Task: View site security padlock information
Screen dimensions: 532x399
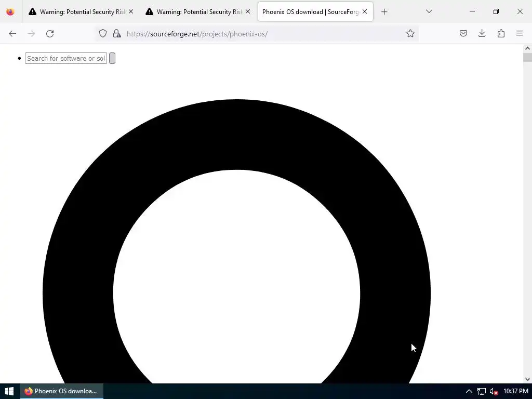Action: pyautogui.click(x=117, y=33)
